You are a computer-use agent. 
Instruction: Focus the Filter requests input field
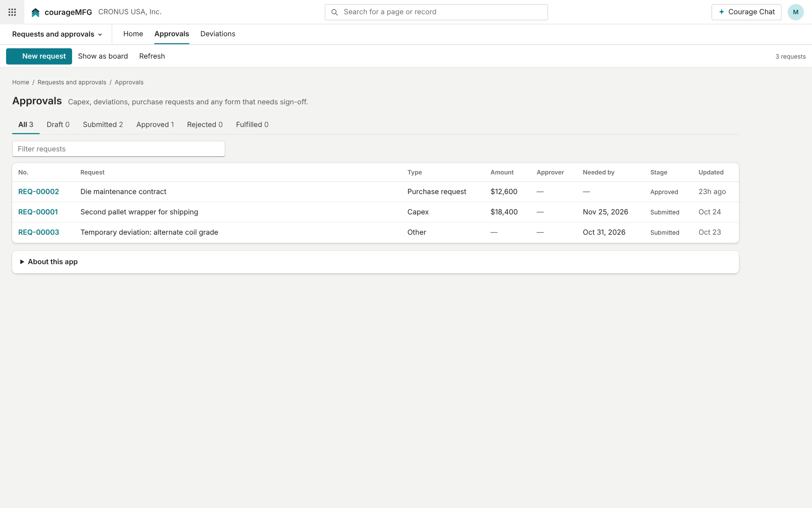(118, 149)
